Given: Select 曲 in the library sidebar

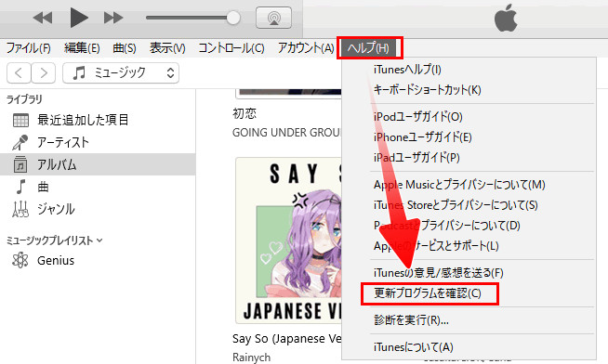Looking at the screenshot, I should point(43,187).
